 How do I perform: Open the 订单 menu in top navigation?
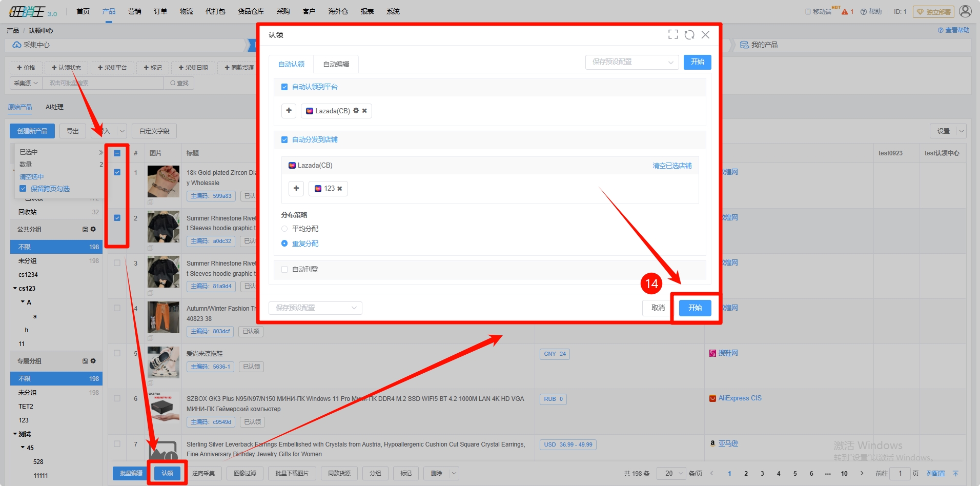[160, 11]
